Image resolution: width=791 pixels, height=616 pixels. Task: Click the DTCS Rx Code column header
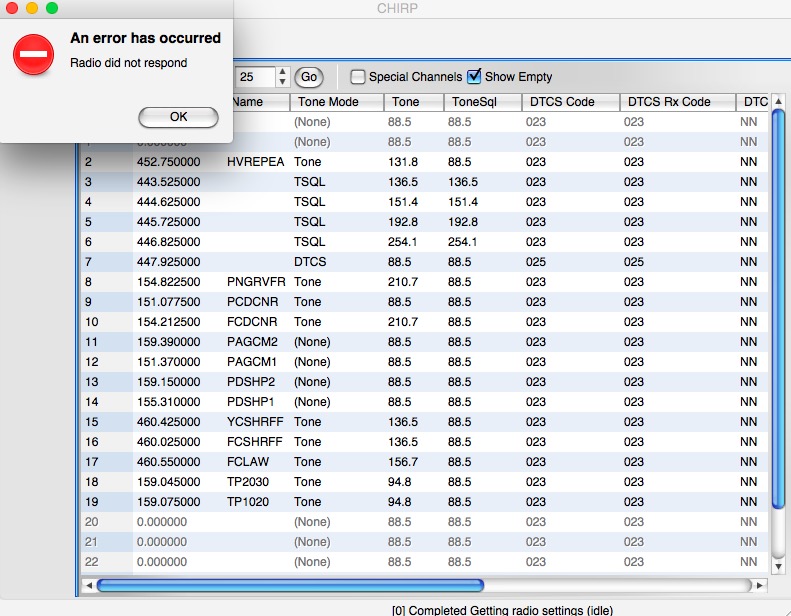coord(677,102)
